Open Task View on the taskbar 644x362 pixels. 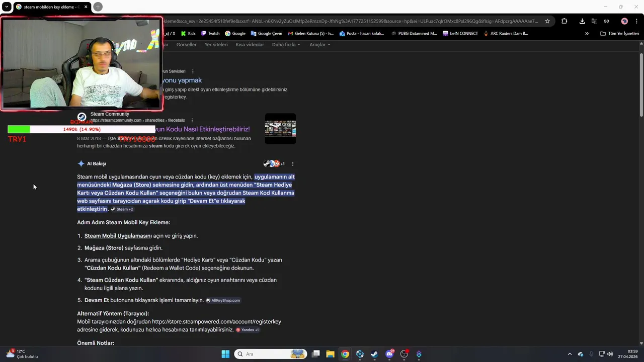pos(315,354)
